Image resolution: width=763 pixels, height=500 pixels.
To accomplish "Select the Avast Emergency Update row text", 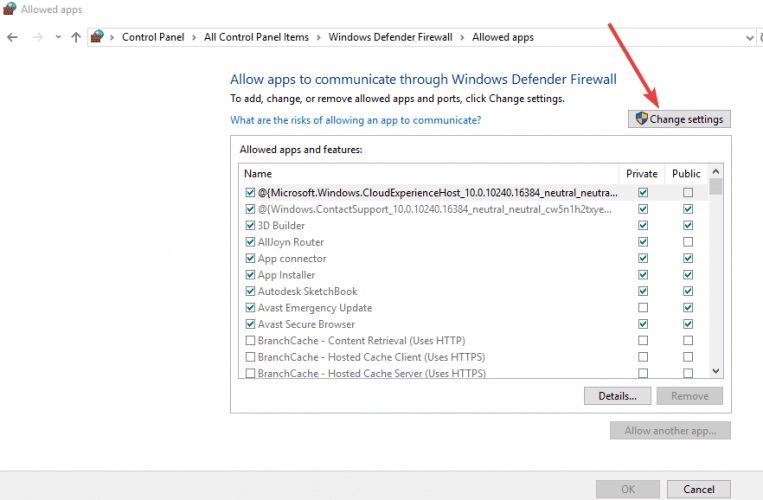I will (x=315, y=308).
